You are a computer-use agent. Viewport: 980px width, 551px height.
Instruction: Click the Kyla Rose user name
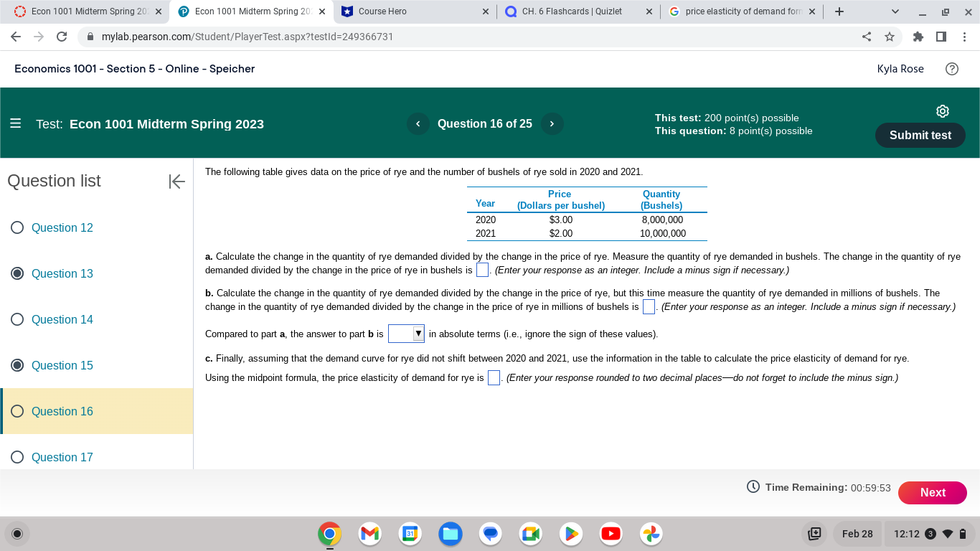coord(900,69)
